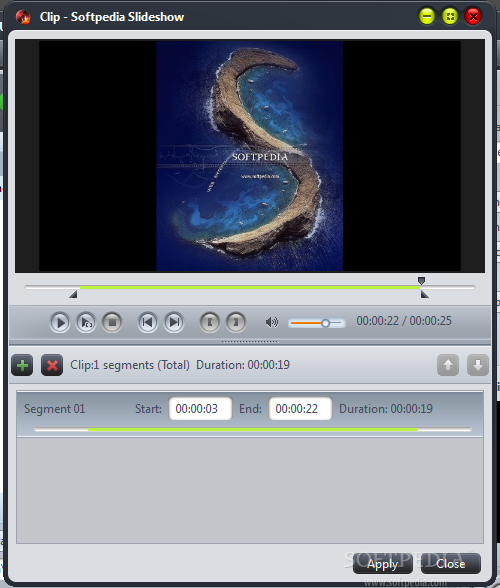
Task: Jump to next frame button
Action: pos(174,322)
